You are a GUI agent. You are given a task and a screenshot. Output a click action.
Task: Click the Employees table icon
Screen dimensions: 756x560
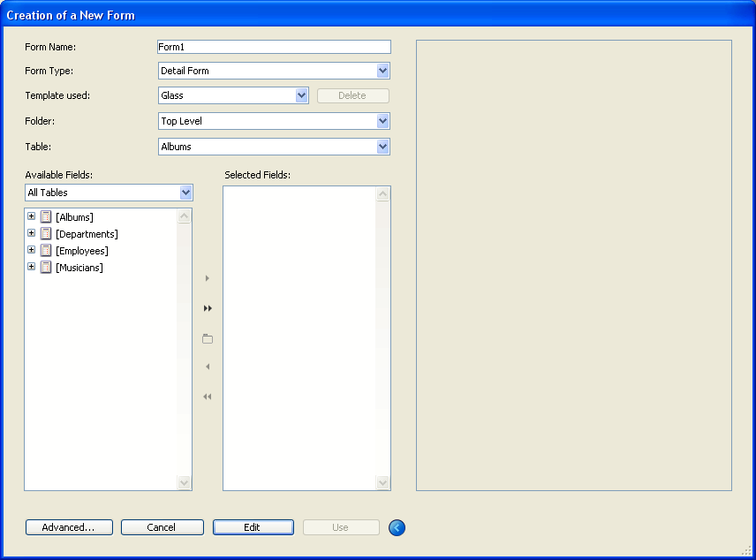click(x=46, y=250)
